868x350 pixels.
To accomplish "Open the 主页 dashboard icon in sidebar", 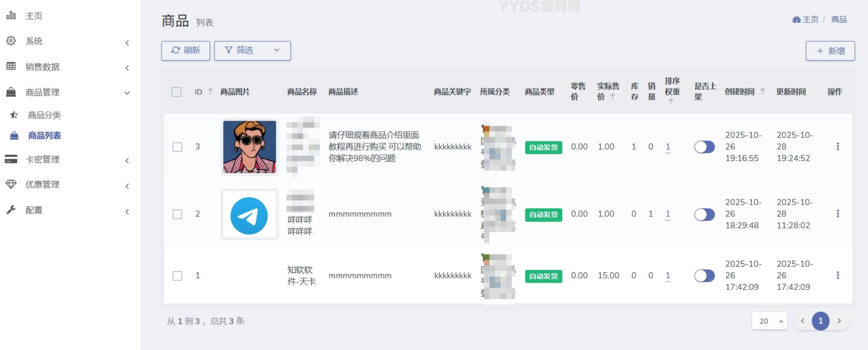I will (11, 16).
